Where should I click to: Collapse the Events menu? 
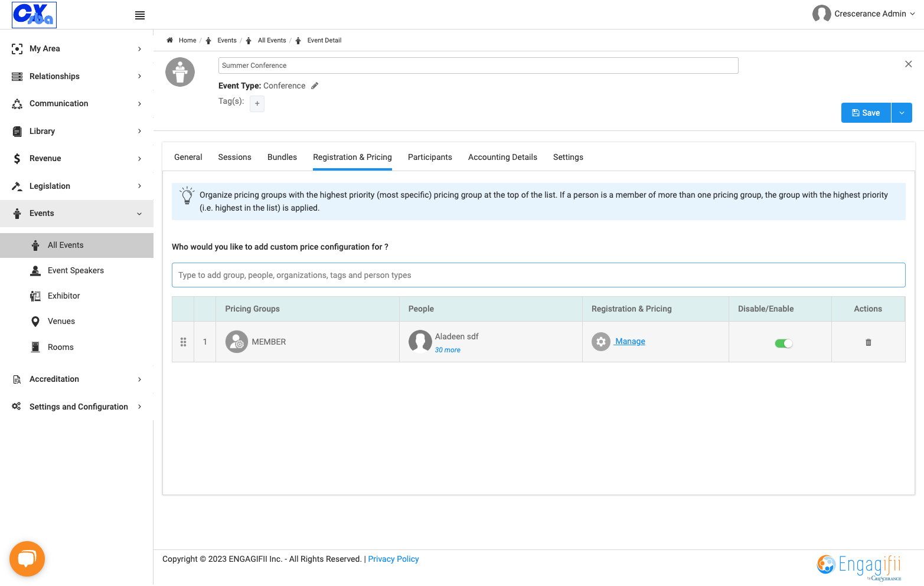pos(77,213)
